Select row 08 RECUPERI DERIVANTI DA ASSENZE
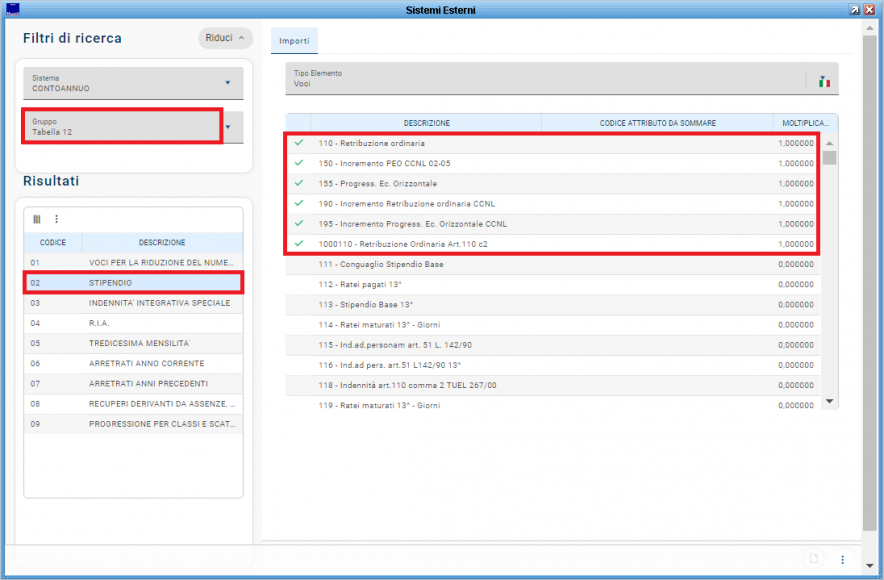This screenshot has width=884, height=580. [134, 404]
